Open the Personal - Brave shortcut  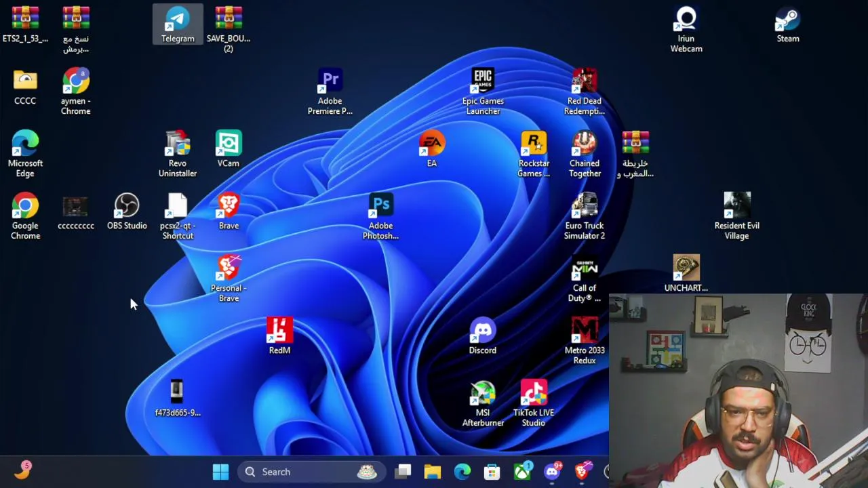(229, 279)
